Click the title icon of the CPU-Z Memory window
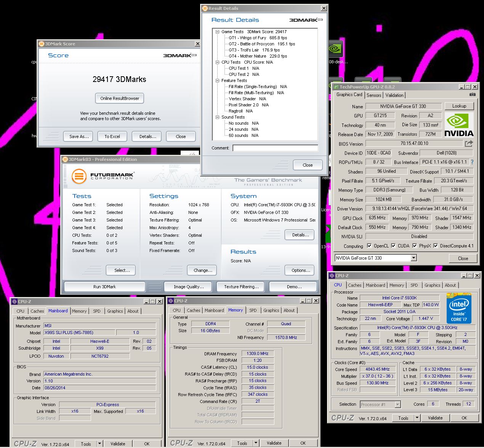The image size is (484, 448). point(171,300)
